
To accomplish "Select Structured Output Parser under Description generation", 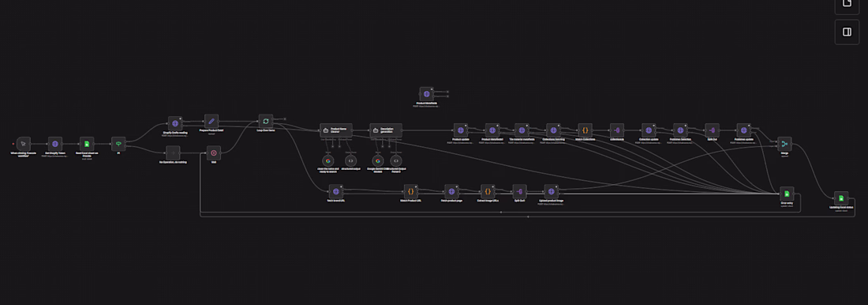I will pos(395,161).
